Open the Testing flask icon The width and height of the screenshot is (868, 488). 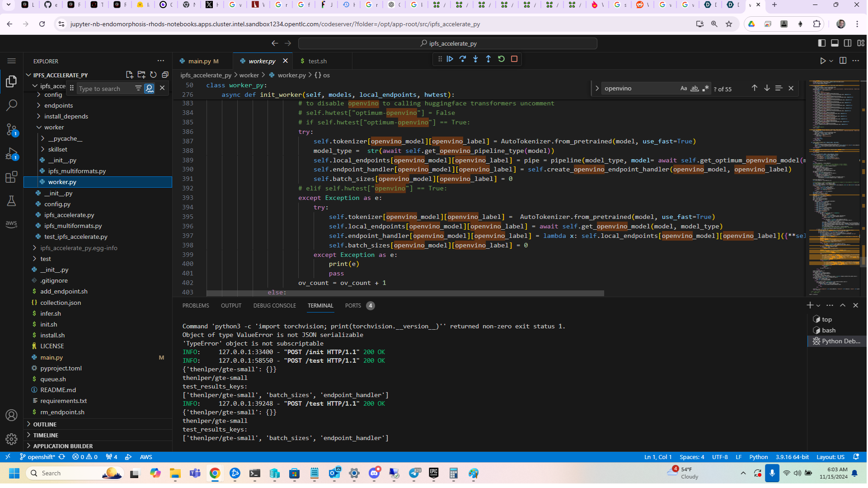pos(12,201)
